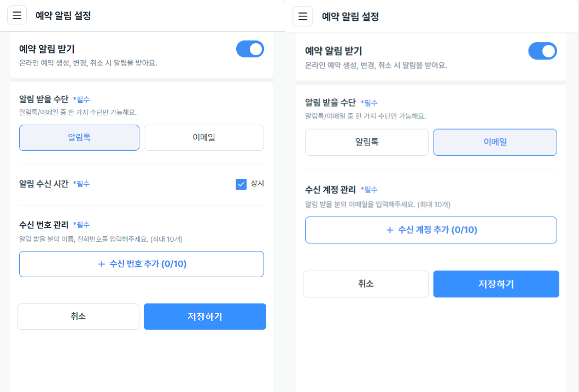579x392 pixels.
Task: Click 수신 번호 추가 (0/10) button
Action: (x=142, y=264)
